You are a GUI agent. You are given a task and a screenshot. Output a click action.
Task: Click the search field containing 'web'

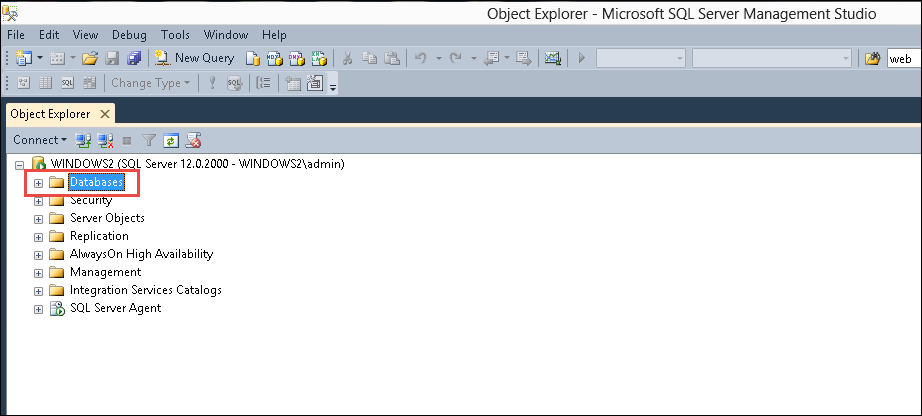pyautogui.click(x=904, y=59)
